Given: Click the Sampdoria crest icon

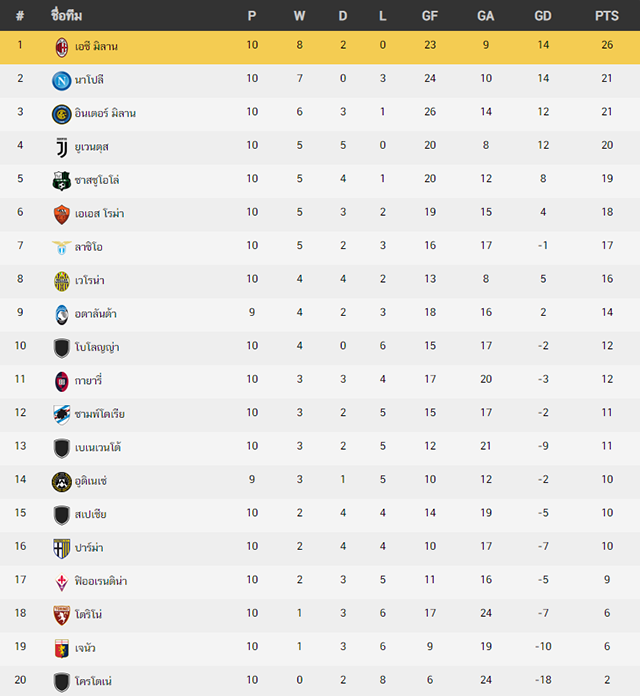Looking at the screenshot, I should tap(62, 415).
